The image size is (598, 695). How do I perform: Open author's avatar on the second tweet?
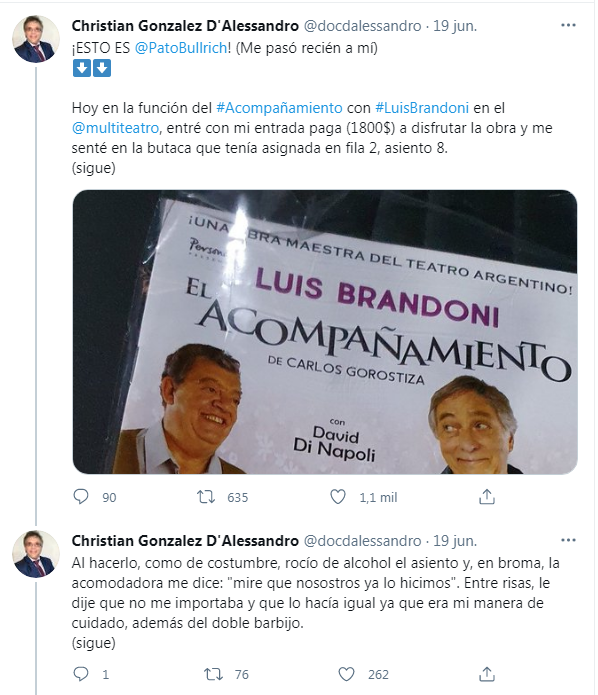pyautogui.click(x=36, y=554)
